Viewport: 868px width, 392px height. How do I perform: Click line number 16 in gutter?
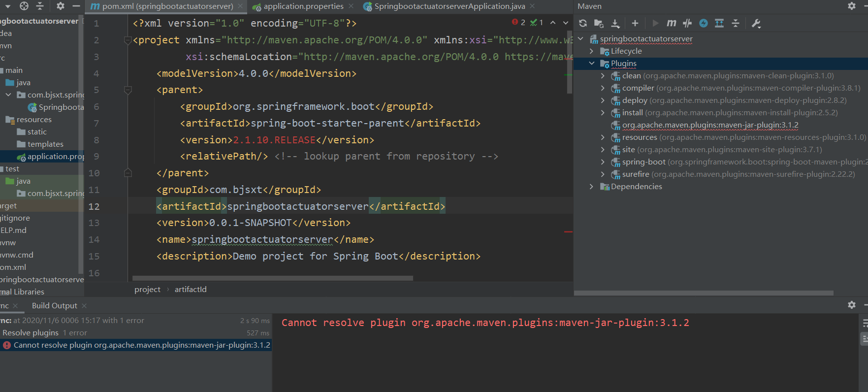tap(94, 273)
